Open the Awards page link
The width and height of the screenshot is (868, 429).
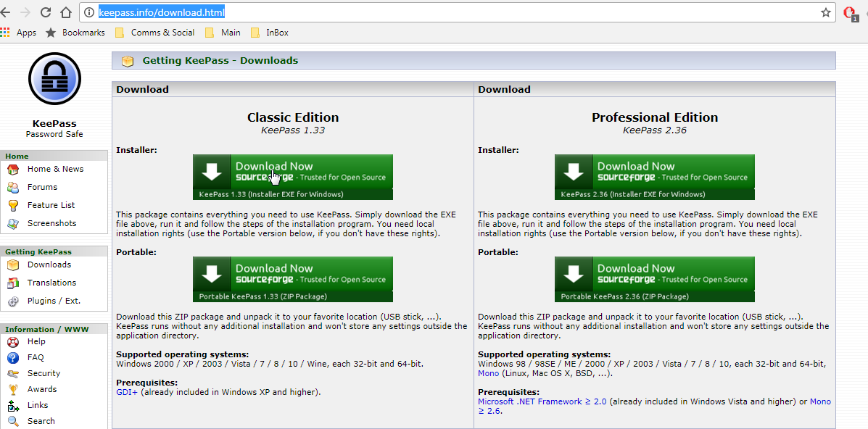(42, 389)
